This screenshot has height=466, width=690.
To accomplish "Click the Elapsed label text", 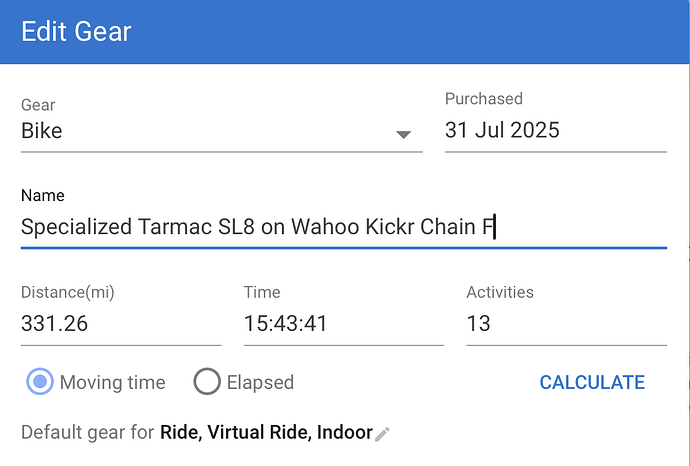I will click(x=260, y=382).
